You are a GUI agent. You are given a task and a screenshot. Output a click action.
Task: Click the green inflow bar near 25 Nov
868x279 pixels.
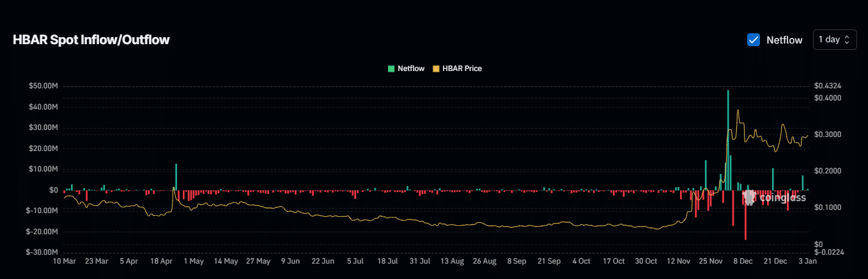pyautogui.click(x=706, y=175)
